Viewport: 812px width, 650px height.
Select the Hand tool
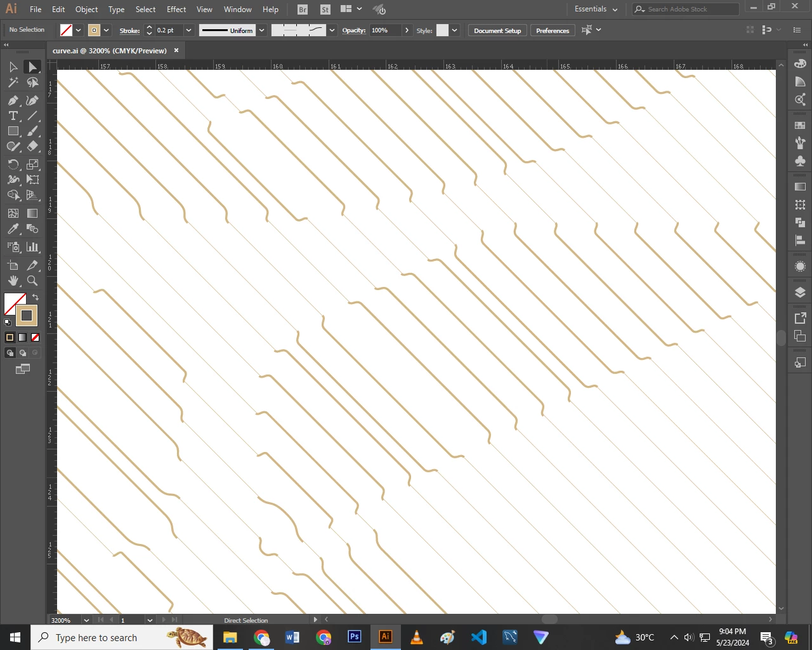tap(13, 281)
